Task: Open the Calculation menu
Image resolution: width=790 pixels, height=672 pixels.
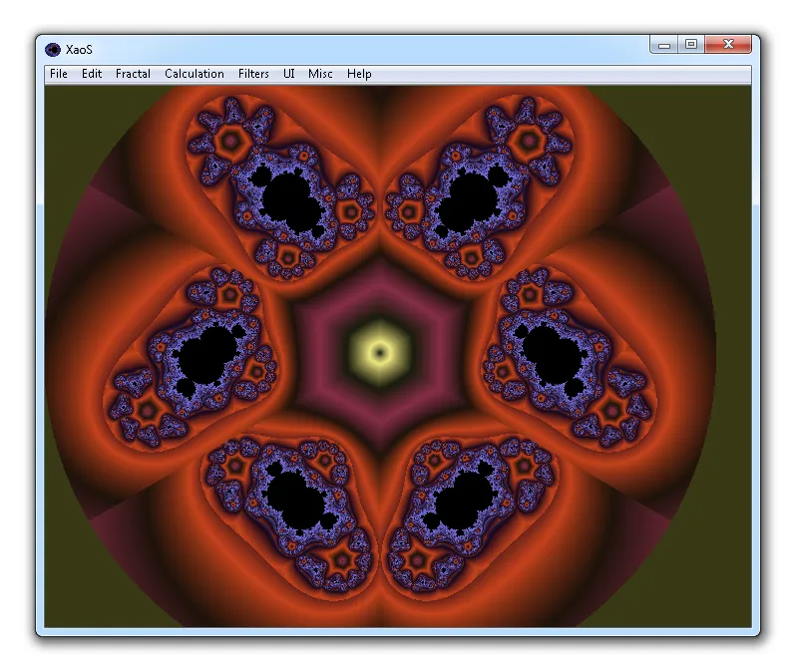Action: (x=195, y=74)
